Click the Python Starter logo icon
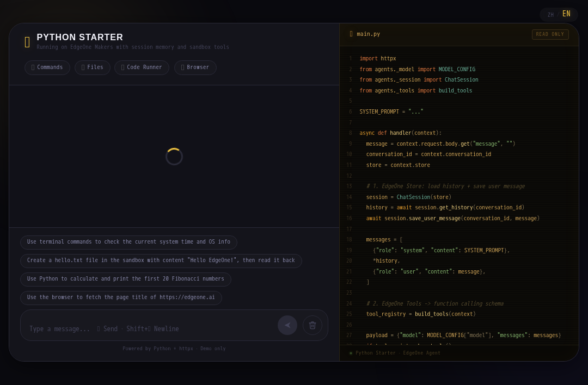 coord(27,42)
